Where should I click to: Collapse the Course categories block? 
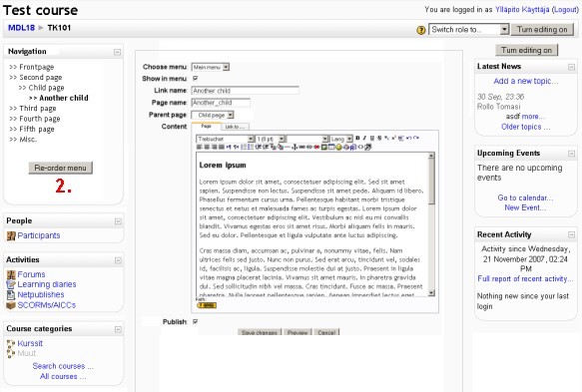click(118, 329)
